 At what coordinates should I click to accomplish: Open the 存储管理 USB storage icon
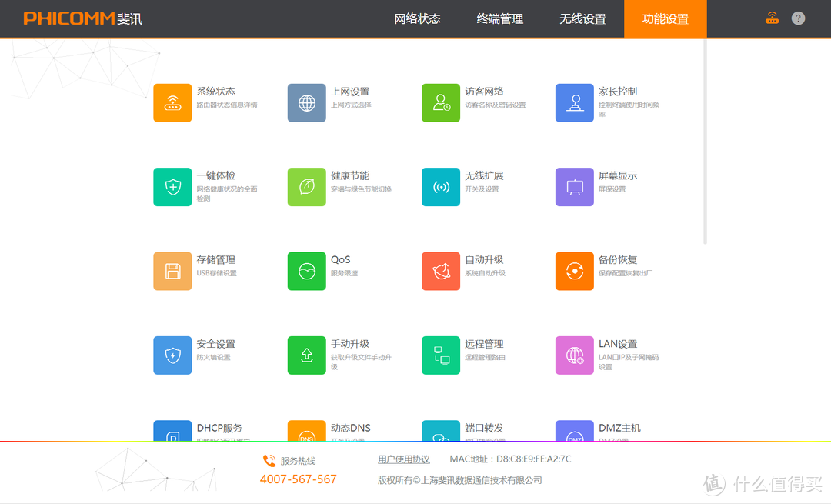point(172,271)
